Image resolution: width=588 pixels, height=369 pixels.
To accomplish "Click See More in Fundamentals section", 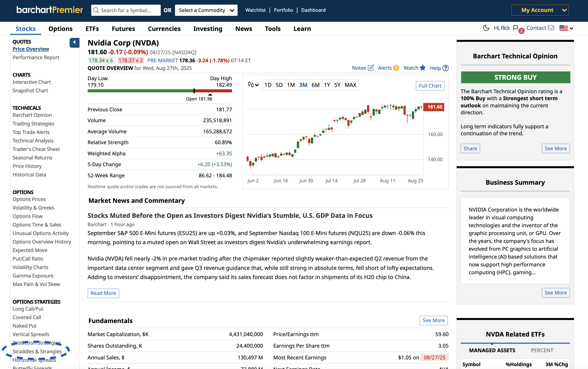I will pos(434,320).
